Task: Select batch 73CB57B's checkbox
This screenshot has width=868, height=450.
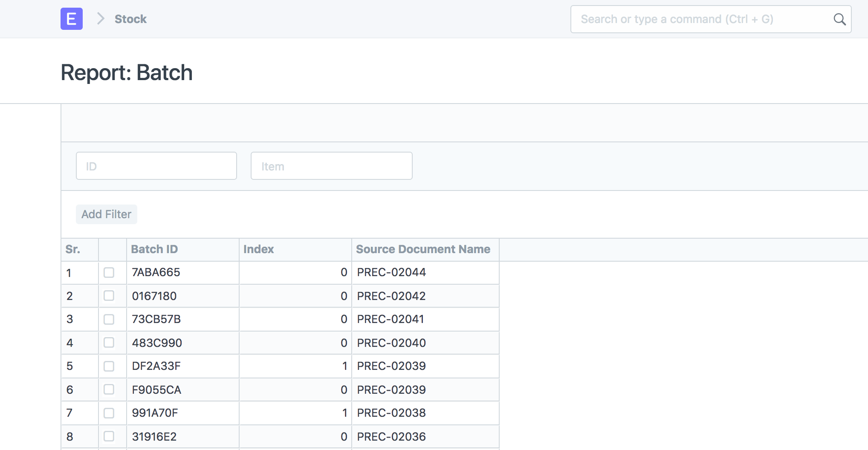Action: [x=110, y=319]
